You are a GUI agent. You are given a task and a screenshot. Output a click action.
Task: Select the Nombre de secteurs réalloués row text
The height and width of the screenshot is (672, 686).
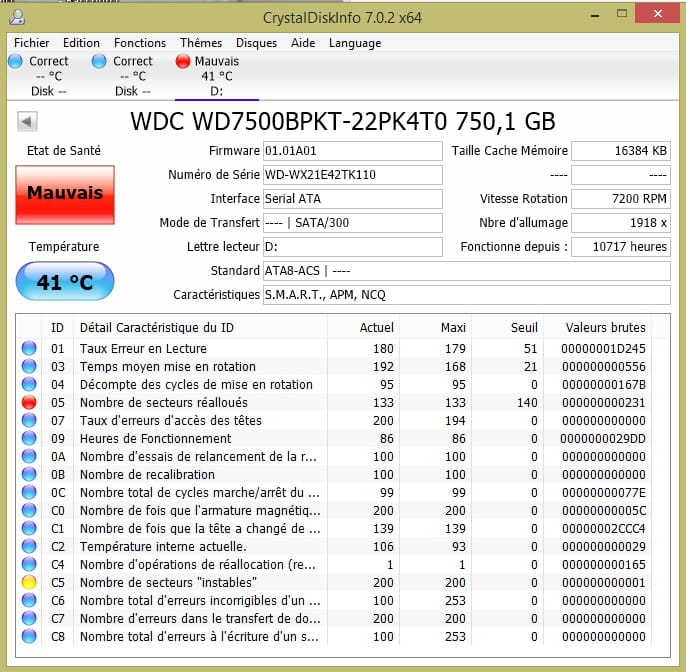coord(164,402)
